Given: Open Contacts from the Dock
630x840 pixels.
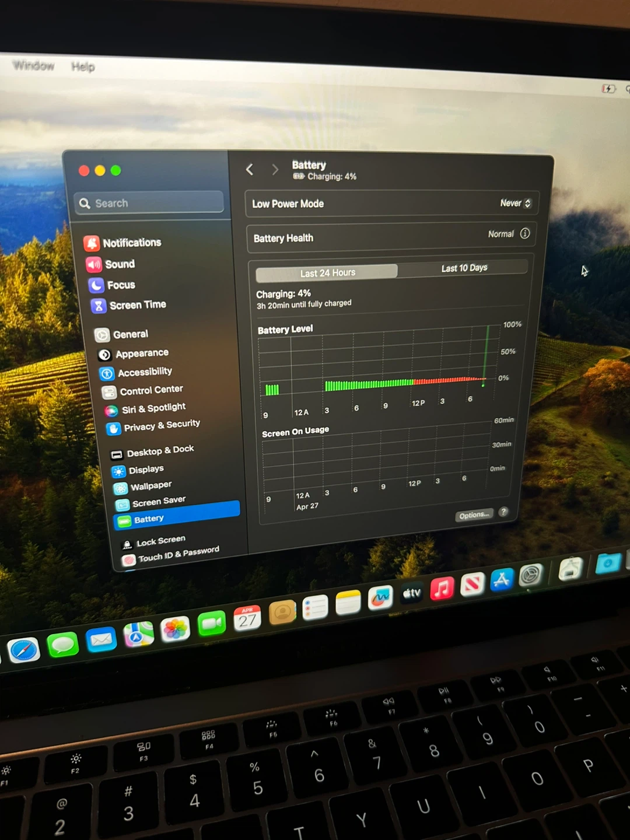Looking at the screenshot, I should [282, 613].
